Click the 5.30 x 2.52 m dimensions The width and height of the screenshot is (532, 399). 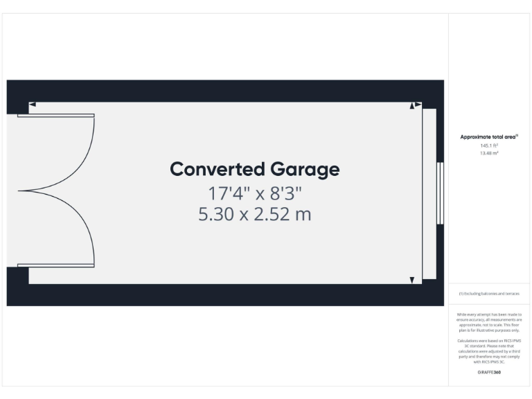255,214
